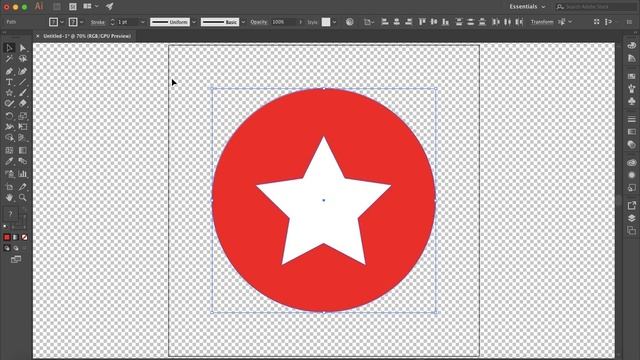Select the Artboard tool
Image resolution: width=640 pixels, height=360 pixels.
pos(9,187)
